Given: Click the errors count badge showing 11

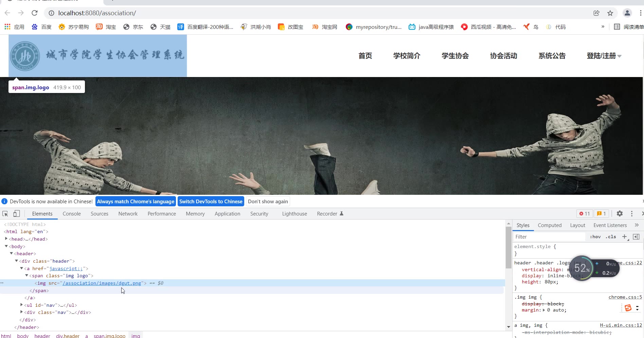Looking at the screenshot, I should (585, 213).
